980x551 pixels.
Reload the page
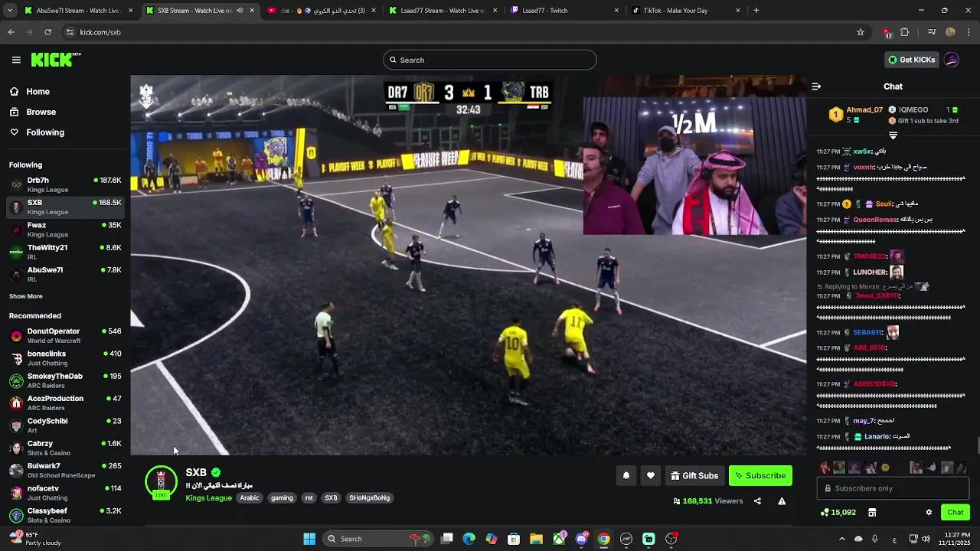pos(47,32)
